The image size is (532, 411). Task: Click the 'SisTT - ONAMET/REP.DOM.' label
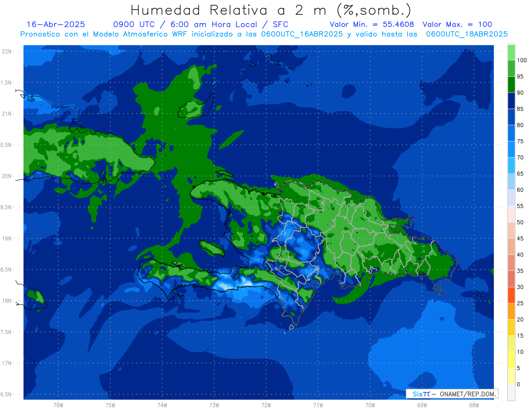click(452, 394)
